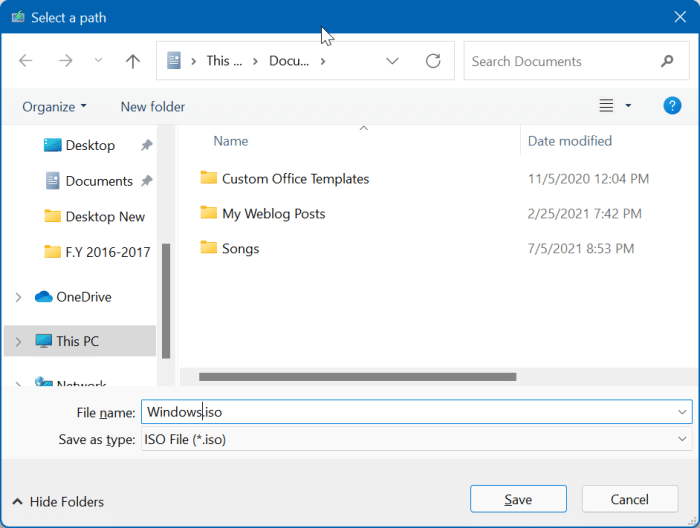Click the Save button
This screenshot has width=700, height=528.
pyautogui.click(x=518, y=499)
